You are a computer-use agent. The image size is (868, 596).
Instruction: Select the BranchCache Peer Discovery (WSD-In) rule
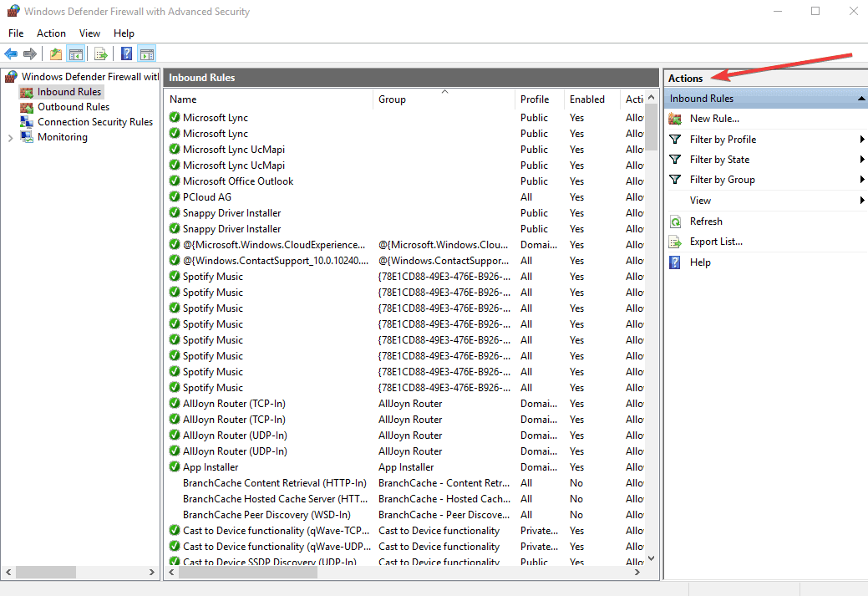point(266,515)
